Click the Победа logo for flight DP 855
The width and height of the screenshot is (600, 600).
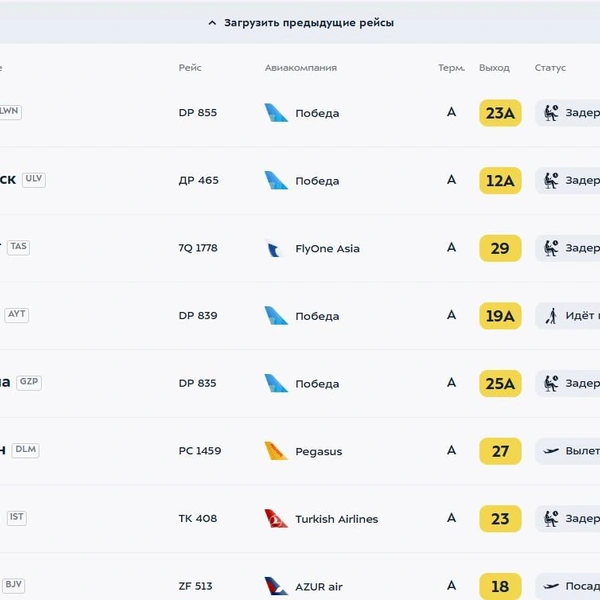[276, 112]
